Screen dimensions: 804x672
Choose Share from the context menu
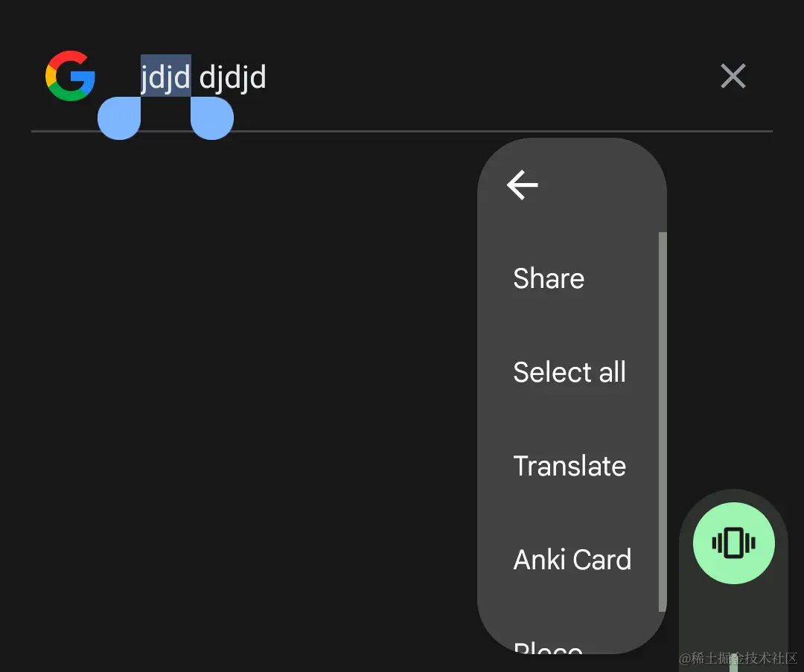click(549, 278)
